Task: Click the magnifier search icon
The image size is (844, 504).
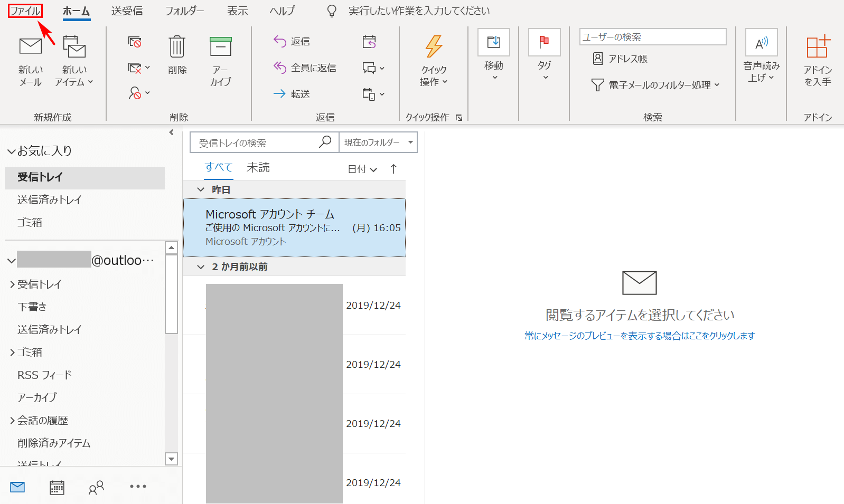Action: point(325,142)
